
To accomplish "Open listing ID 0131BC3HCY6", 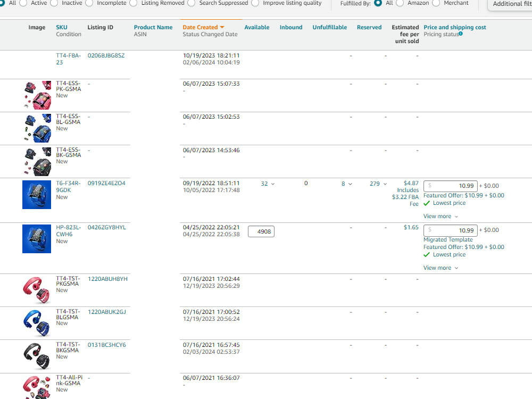I will (106, 345).
